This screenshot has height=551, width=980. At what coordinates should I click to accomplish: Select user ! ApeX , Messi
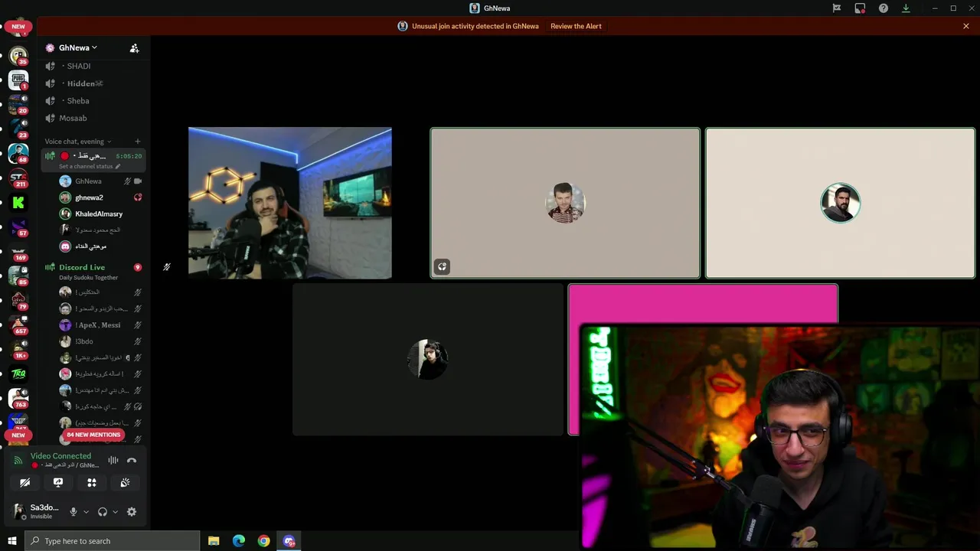(x=100, y=325)
